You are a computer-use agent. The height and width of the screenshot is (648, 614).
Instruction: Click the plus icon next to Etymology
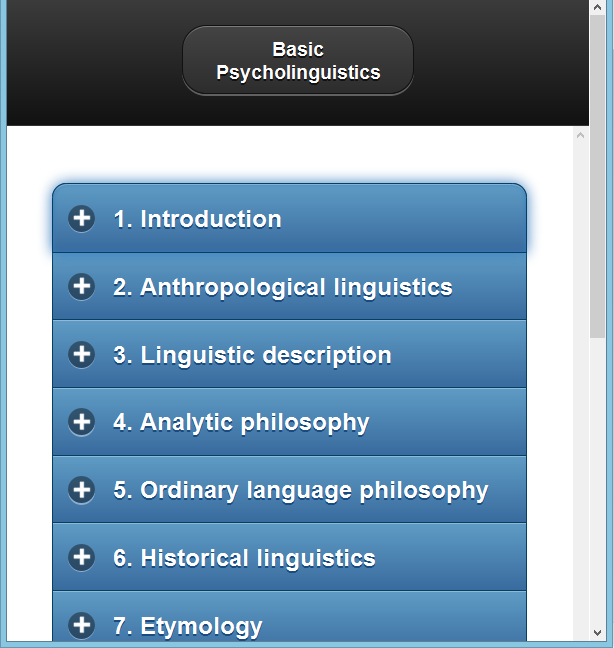click(x=82, y=625)
